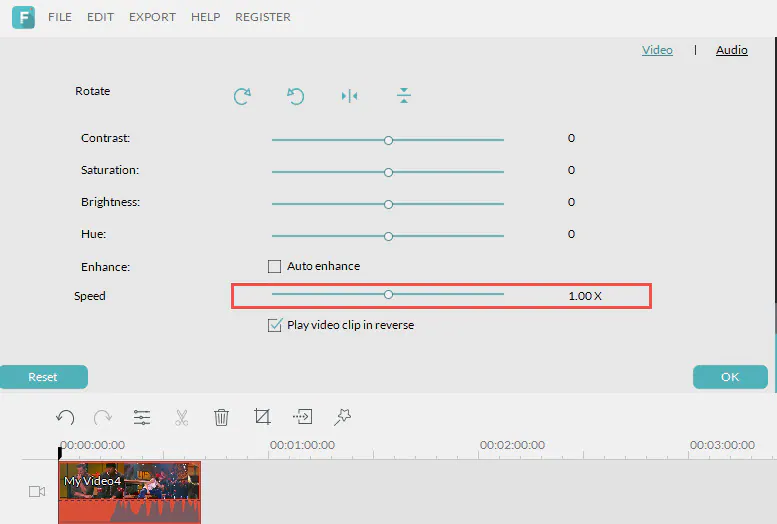
Task: Click the 00:01:00:00 timeline ruler mark
Action: [302, 445]
